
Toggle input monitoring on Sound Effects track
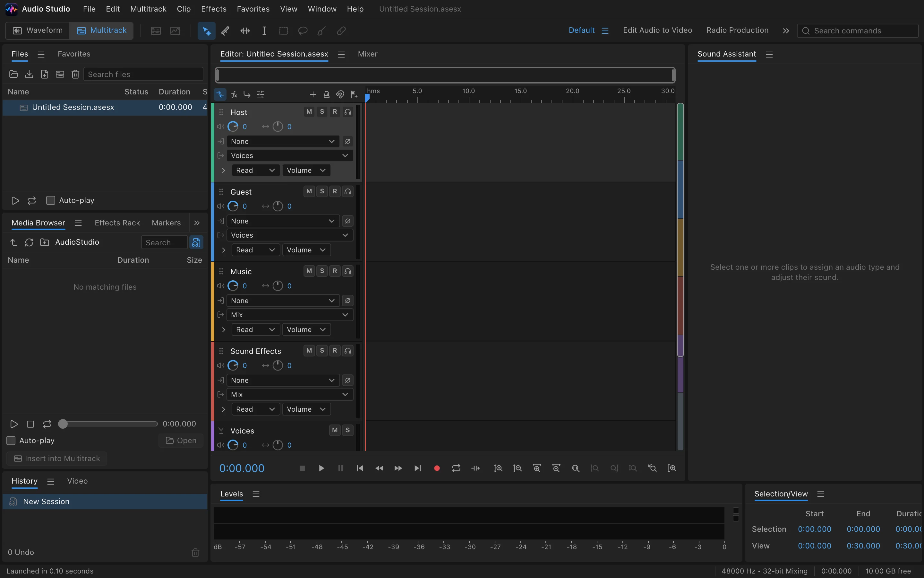point(347,351)
